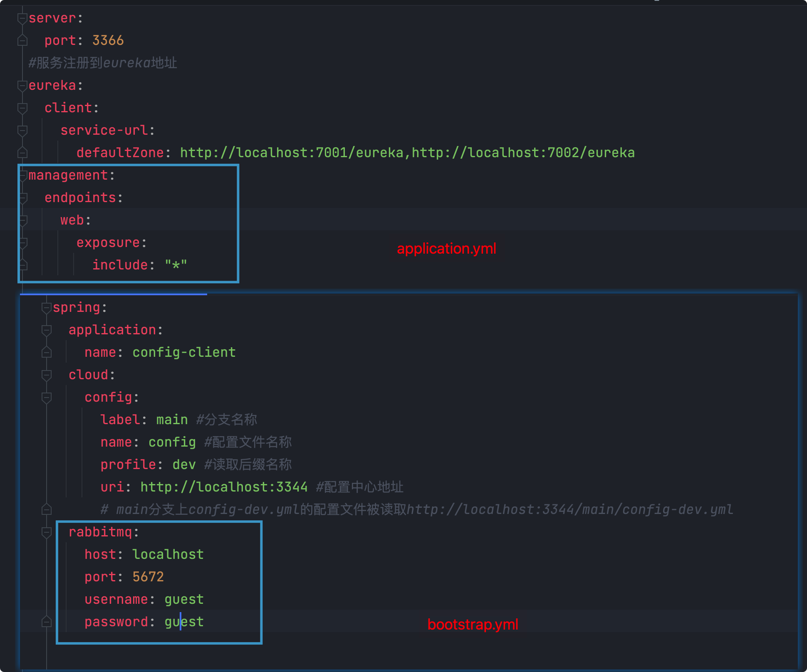
Task: Collapse the management block fold icon
Action: tap(23, 175)
